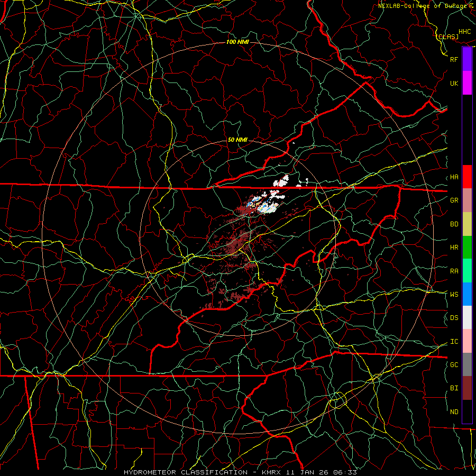Click the "DS" dry snow legend label
This screenshot has width=476, height=476.
(454, 318)
